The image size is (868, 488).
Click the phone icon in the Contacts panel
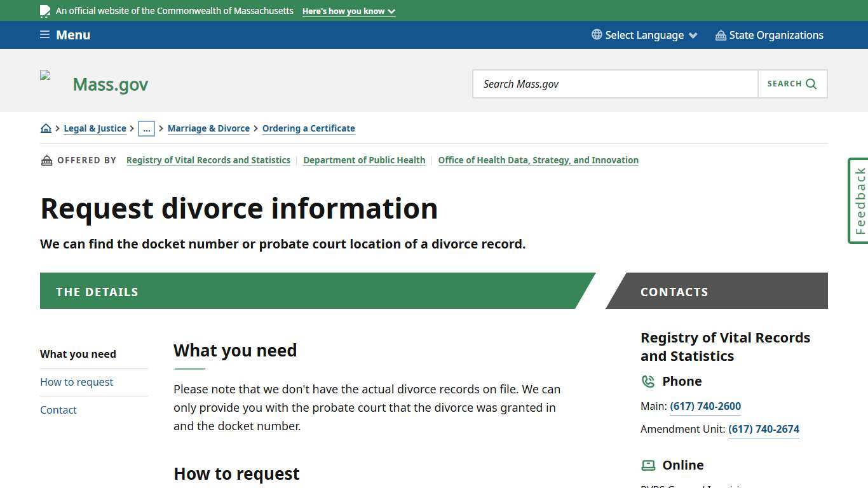click(x=648, y=381)
